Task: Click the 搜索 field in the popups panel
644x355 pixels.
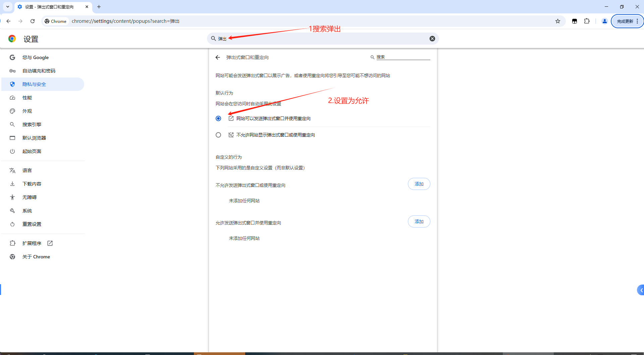Action: [x=400, y=57]
